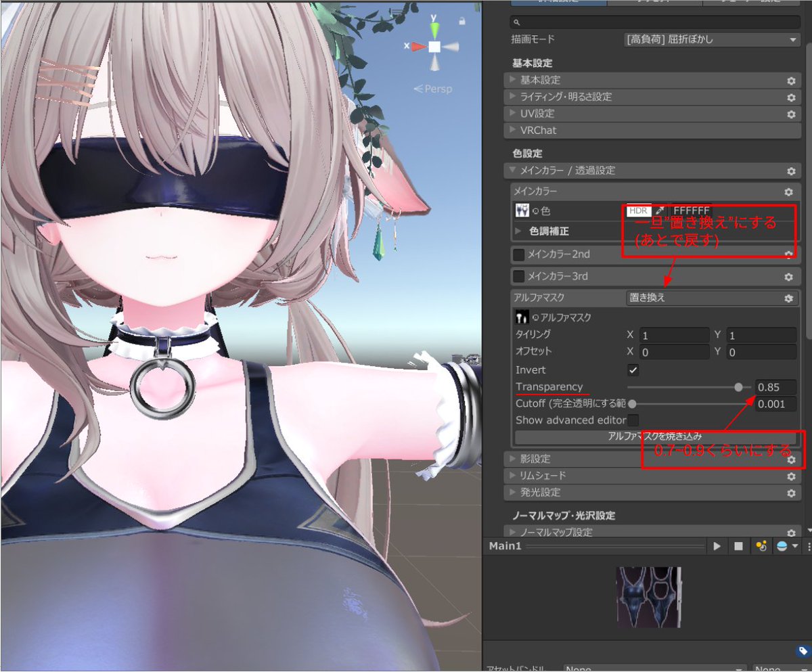Open dropdown arrow next to preview sphere icon

pos(795,546)
